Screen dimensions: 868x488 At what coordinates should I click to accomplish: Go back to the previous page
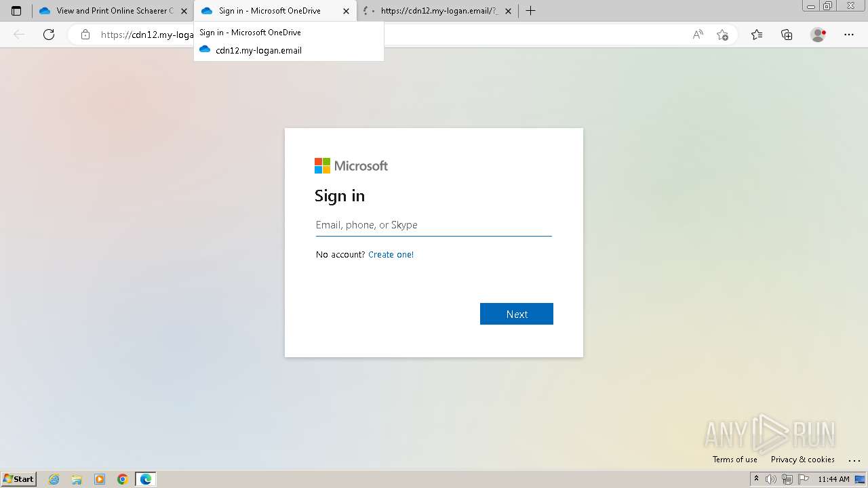[x=19, y=35]
